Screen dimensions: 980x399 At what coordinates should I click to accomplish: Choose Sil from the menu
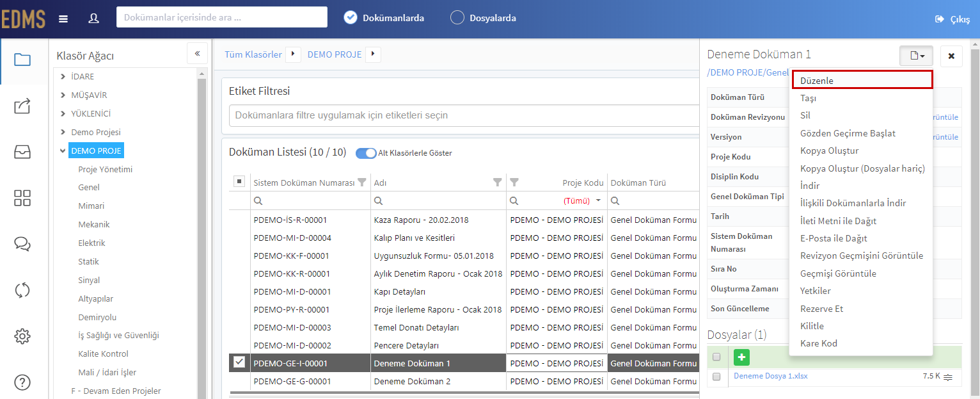pyautogui.click(x=862, y=115)
